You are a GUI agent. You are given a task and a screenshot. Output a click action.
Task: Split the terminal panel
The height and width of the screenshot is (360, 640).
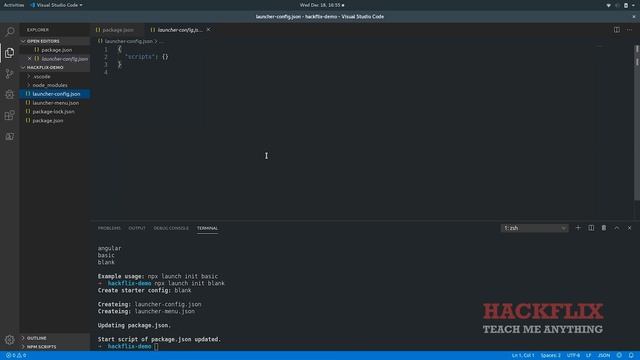(x=591, y=228)
